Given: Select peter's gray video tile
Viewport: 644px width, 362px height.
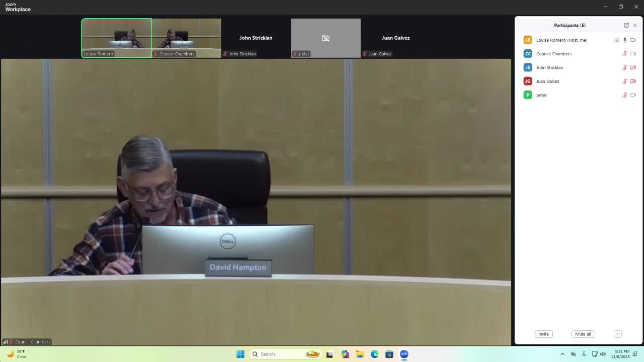Looking at the screenshot, I should pos(326,38).
